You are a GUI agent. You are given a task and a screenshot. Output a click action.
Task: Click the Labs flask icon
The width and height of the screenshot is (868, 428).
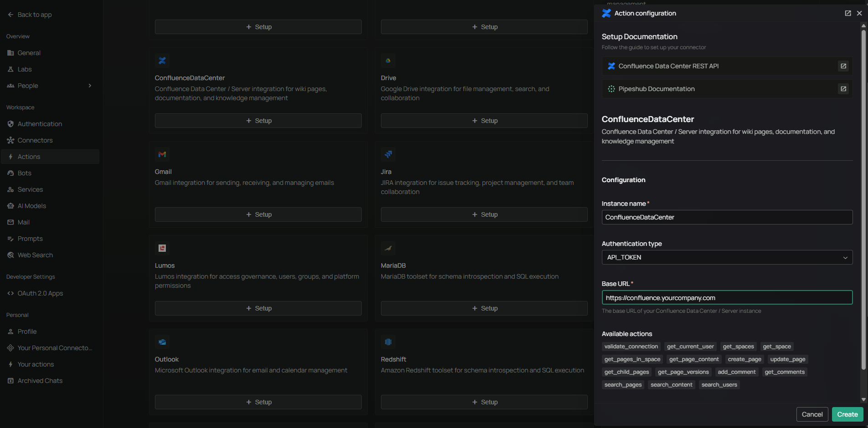[10, 69]
